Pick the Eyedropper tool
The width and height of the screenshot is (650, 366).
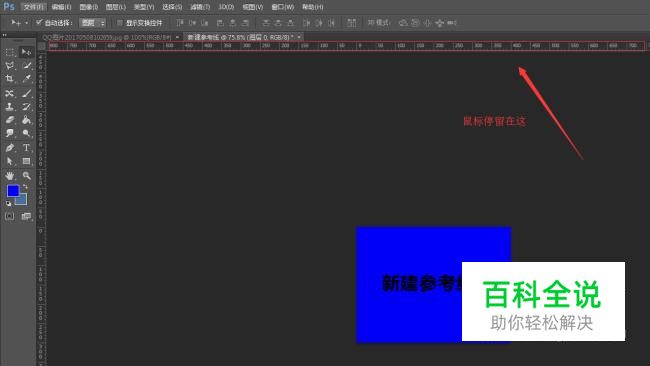point(27,79)
